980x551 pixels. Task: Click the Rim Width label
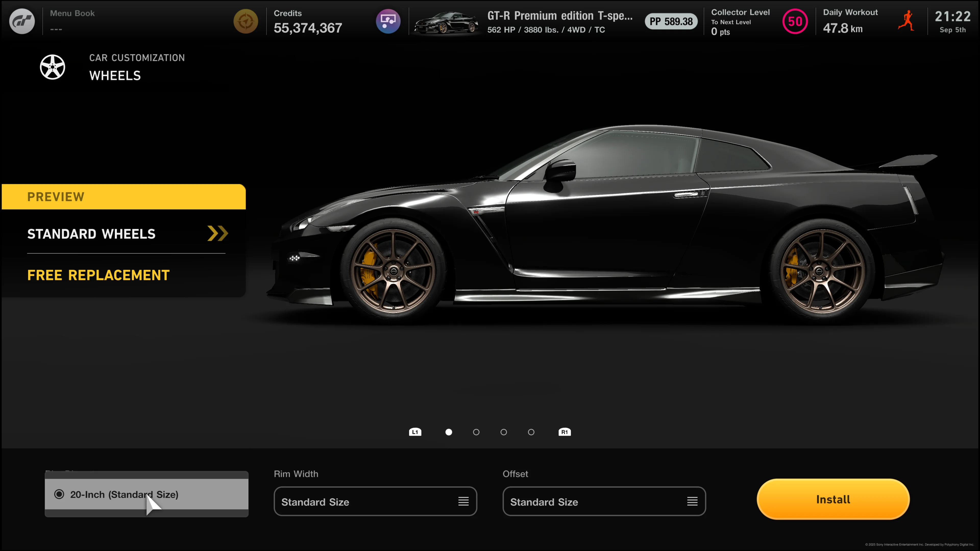[x=296, y=474]
